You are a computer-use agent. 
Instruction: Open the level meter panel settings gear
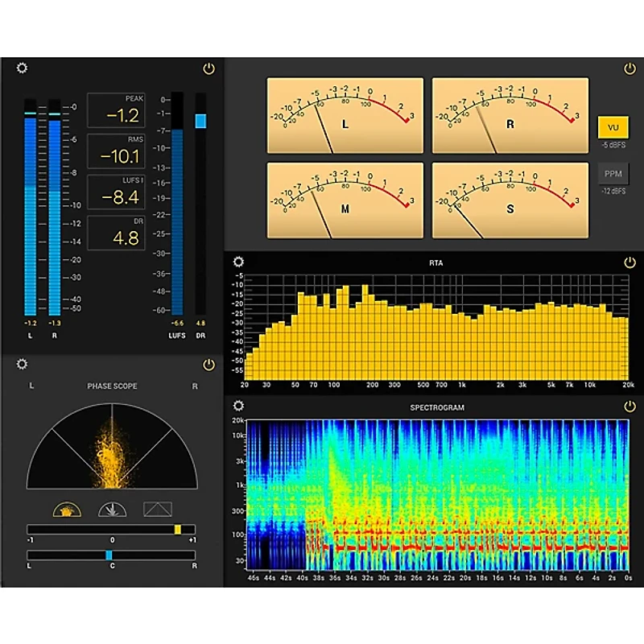click(x=22, y=68)
